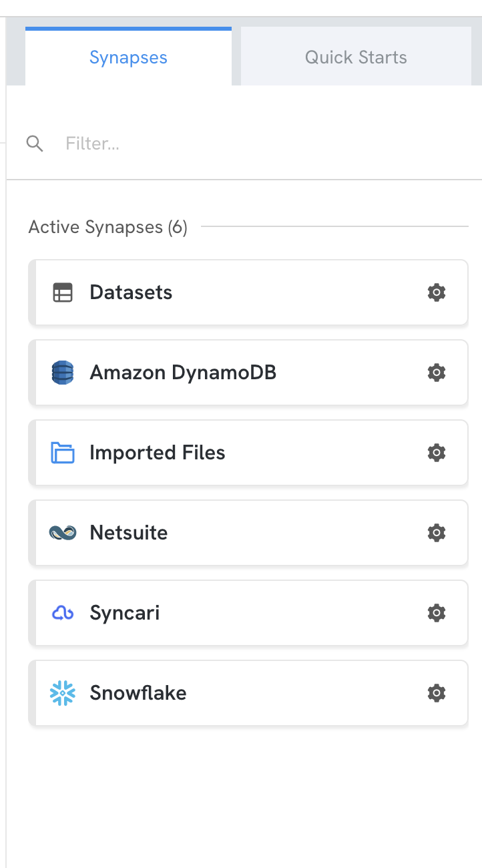The height and width of the screenshot is (868, 482).
Task: Open settings gear for Datasets
Action: pyautogui.click(x=437, y=292)
